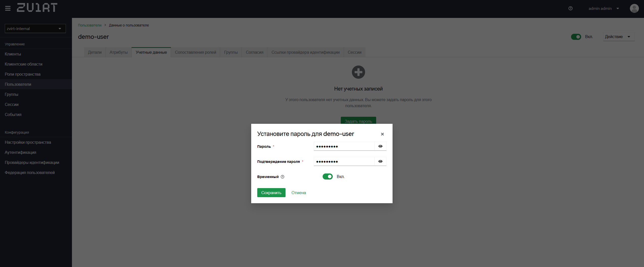Image resolution: width=644 pixels, height=267 pixels.
Task: Open Сессии in the sidebar
Action: click(x=36, y=104)
